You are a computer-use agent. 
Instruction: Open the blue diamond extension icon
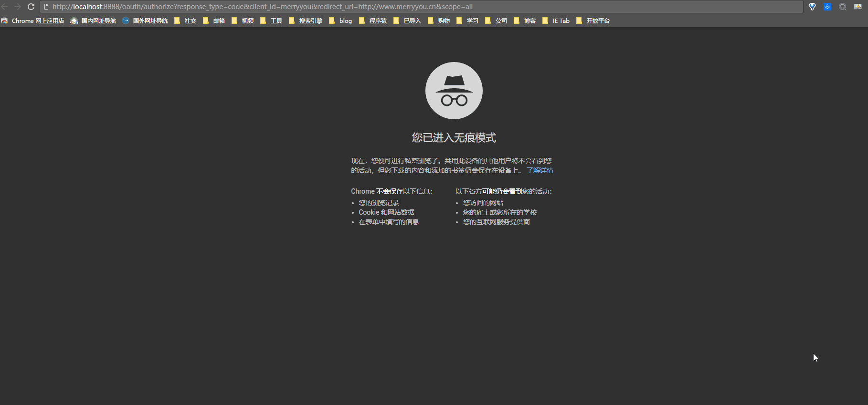(x=812, y=7)
